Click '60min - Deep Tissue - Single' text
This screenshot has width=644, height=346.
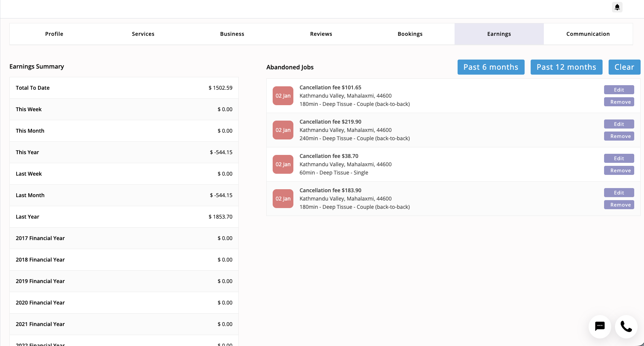[x=334, y=173]
